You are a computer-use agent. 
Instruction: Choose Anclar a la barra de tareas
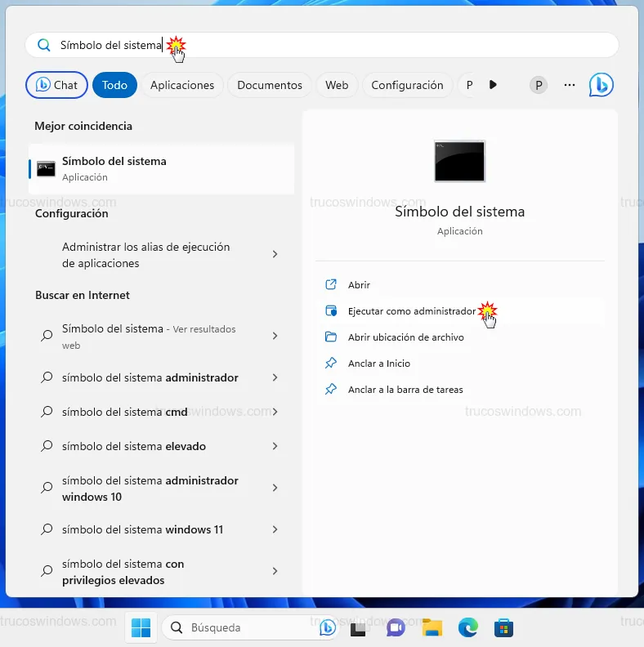click(405, 390)
